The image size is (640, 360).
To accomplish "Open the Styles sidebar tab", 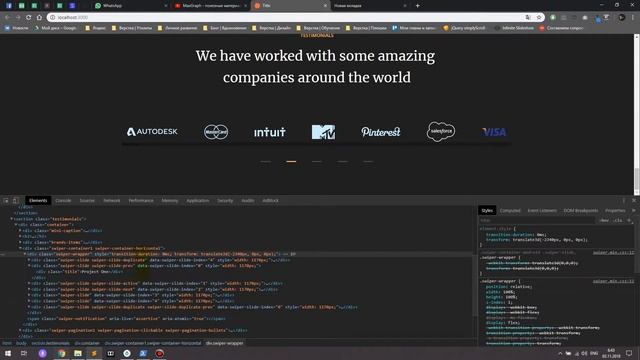I will [x=487, y=210].
